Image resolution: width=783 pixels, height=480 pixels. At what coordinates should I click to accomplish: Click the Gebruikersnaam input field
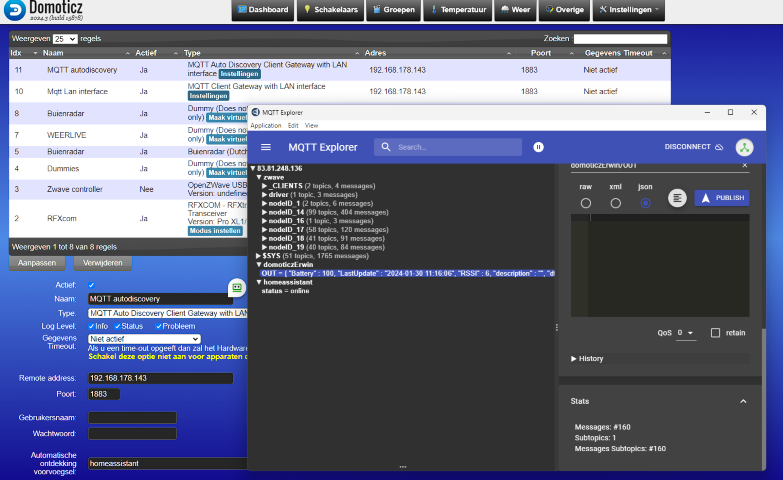coord(132,418)
